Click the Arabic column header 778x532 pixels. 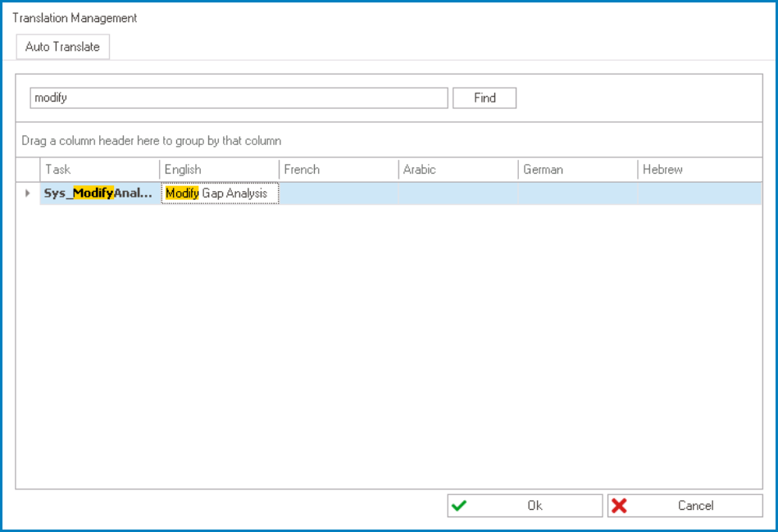click(x=458, y=170)
